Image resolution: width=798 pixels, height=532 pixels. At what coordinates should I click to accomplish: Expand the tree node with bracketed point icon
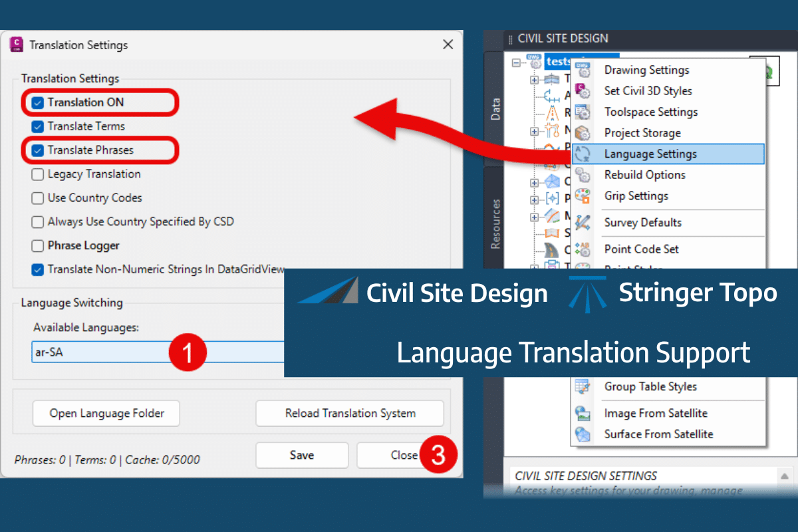(x=534, y=199)
